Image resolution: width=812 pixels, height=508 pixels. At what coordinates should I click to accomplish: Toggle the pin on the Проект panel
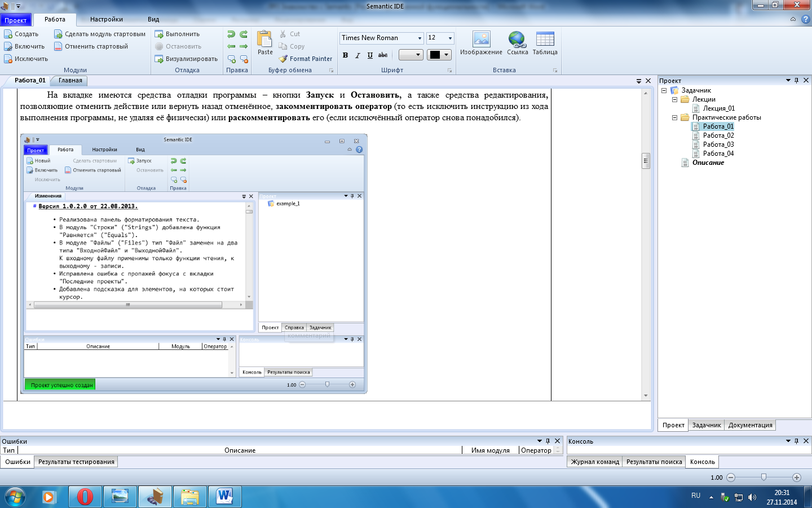797,80
